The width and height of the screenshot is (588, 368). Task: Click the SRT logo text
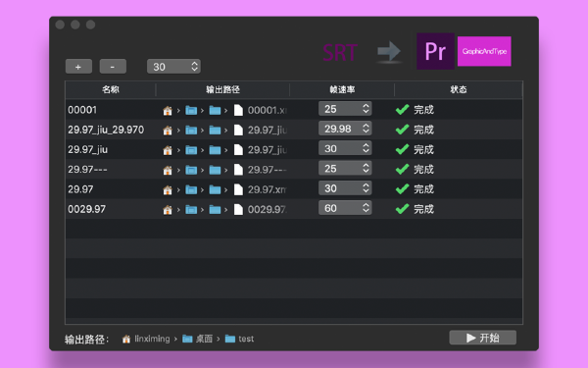point(340,53)
